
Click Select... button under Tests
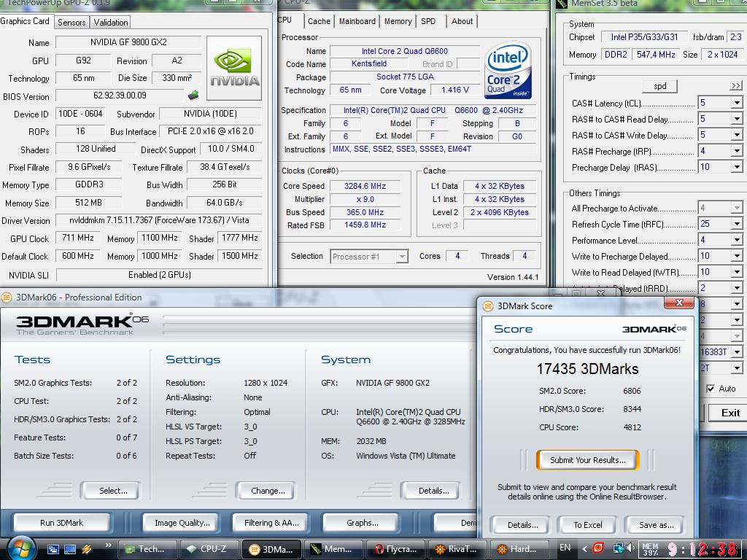(x=110, y=491)
